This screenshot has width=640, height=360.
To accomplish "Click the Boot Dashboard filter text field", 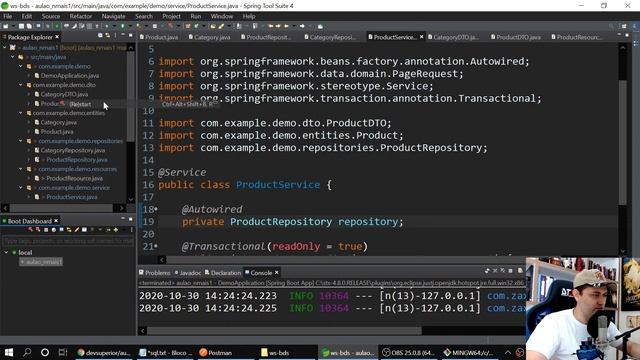I will (x=68, y=241).
